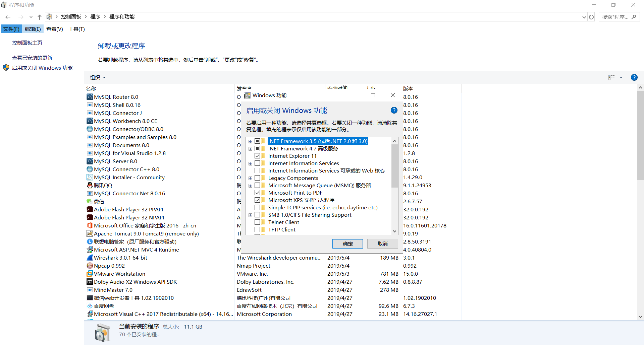Screen dimensions: 644x345
Task: Uncheck Microsoft Print to PDF
Action: tap(257, 193)
